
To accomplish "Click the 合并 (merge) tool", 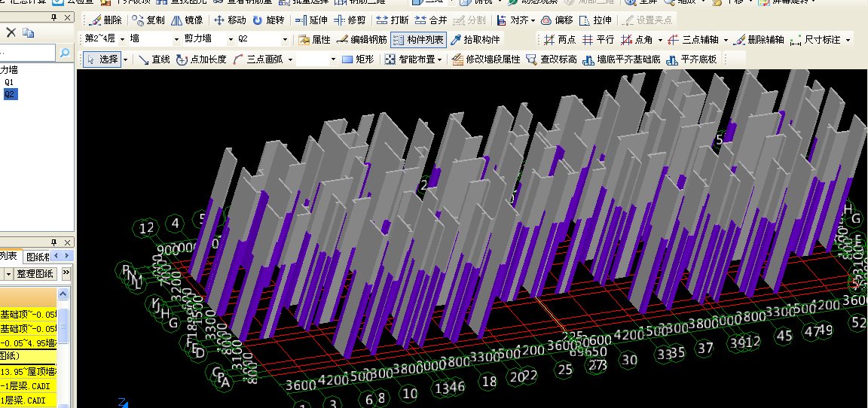I will (x=431, y=20).
